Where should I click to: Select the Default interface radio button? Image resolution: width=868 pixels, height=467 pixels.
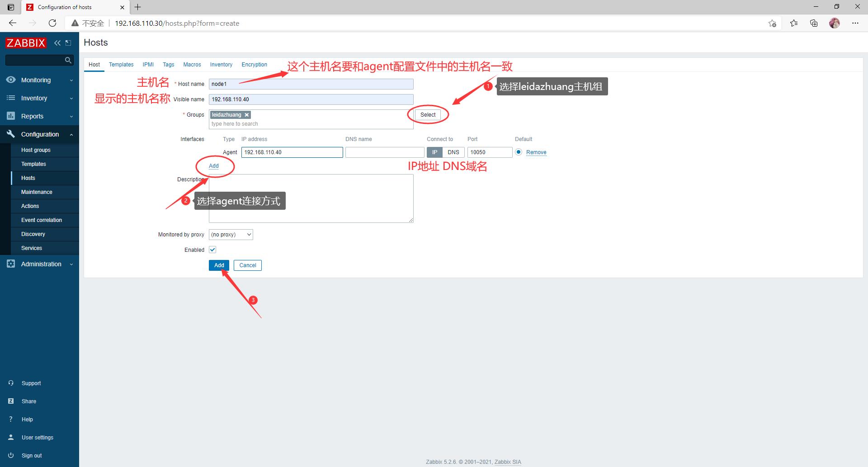519,152
